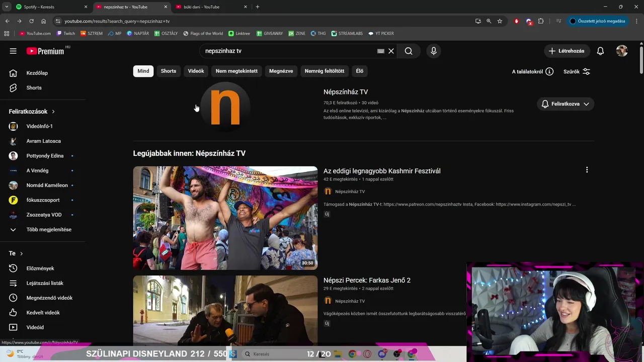
Task: Open the Twitch bookmark
Action: coord(65,34)
